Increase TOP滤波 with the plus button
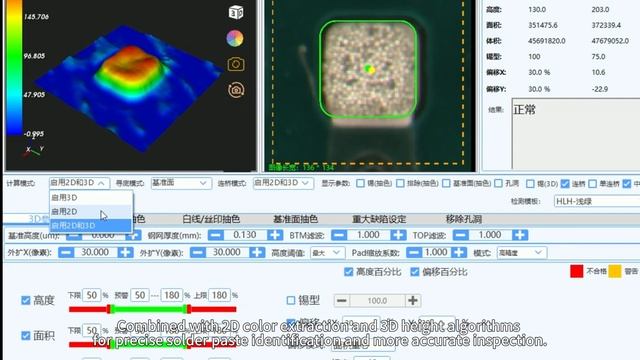The width and height of the screenshot is (640, 360). coord(520,235)
